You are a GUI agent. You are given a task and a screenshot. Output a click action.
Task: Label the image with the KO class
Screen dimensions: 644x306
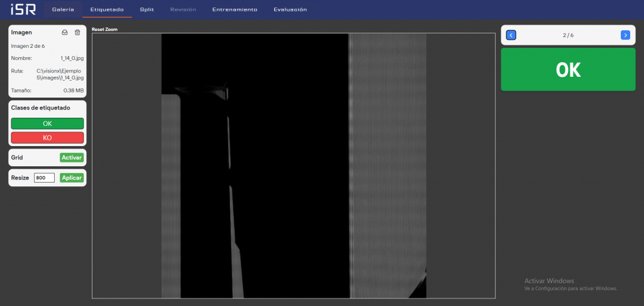pyautogui.click(x=47, y=137)
